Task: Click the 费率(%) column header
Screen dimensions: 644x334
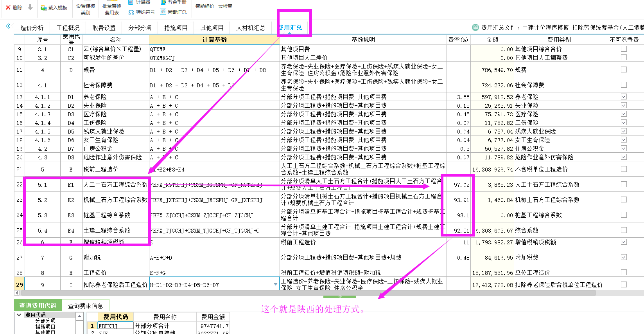Action: pyautogui.click(x=458, y=40)
